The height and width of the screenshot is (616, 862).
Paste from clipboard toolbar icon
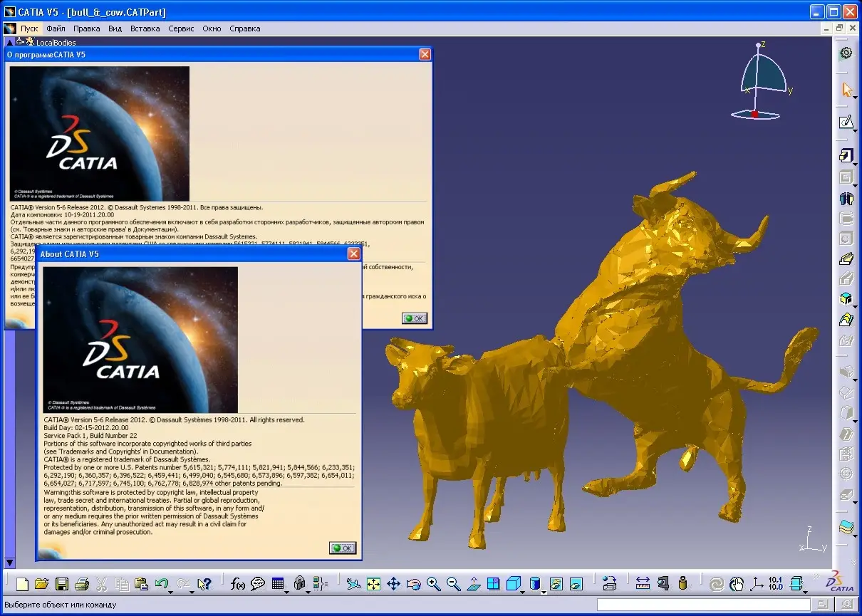(141, 585)
